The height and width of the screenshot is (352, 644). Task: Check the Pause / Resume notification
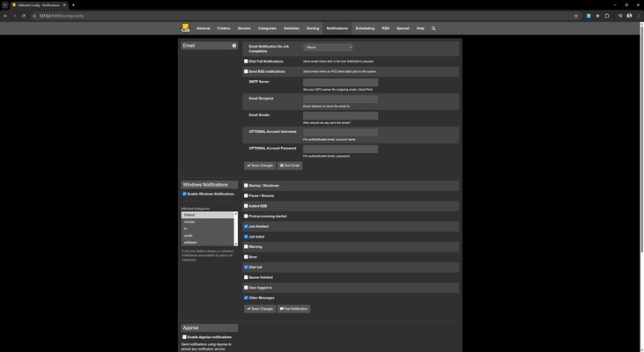click(246, 195)
